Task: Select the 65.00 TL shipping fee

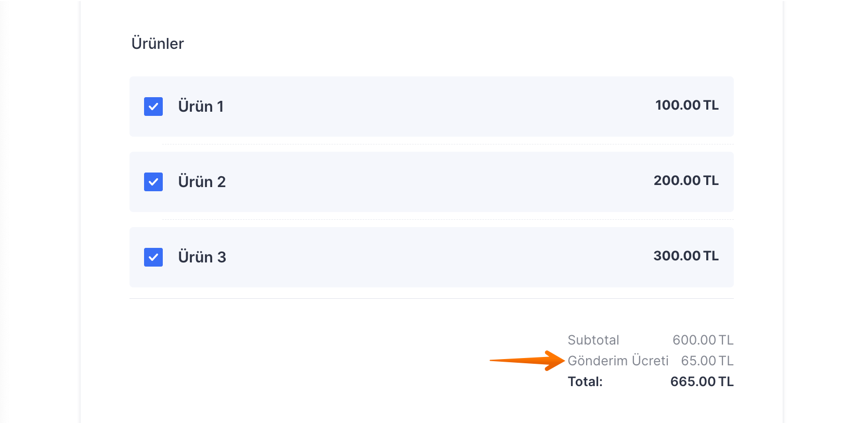Action: pos(707,361)
